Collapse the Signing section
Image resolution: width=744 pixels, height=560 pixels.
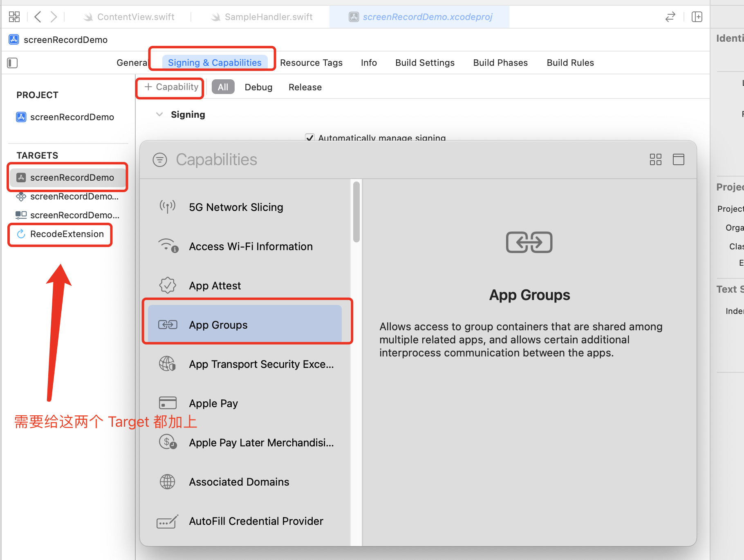click(x=159, y=114)
